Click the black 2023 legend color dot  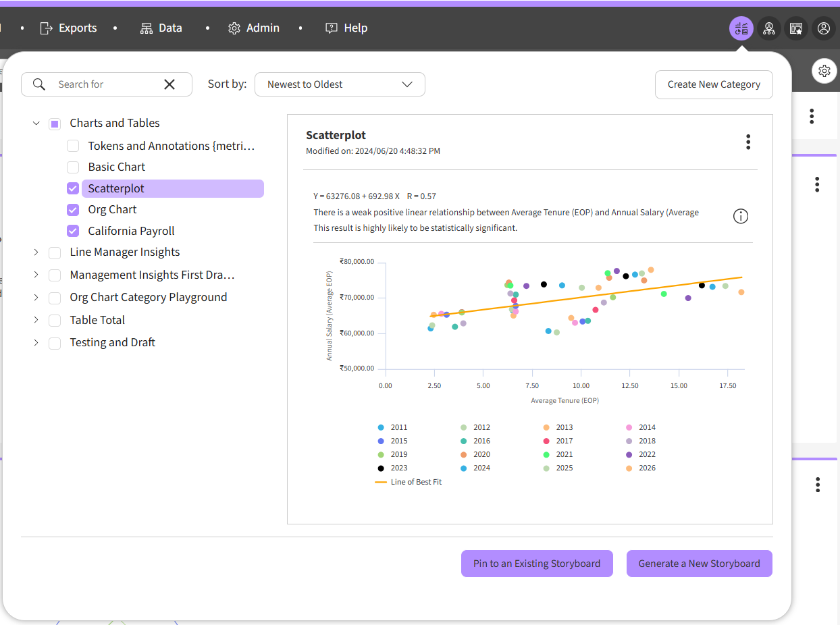[x=381, y=468]
